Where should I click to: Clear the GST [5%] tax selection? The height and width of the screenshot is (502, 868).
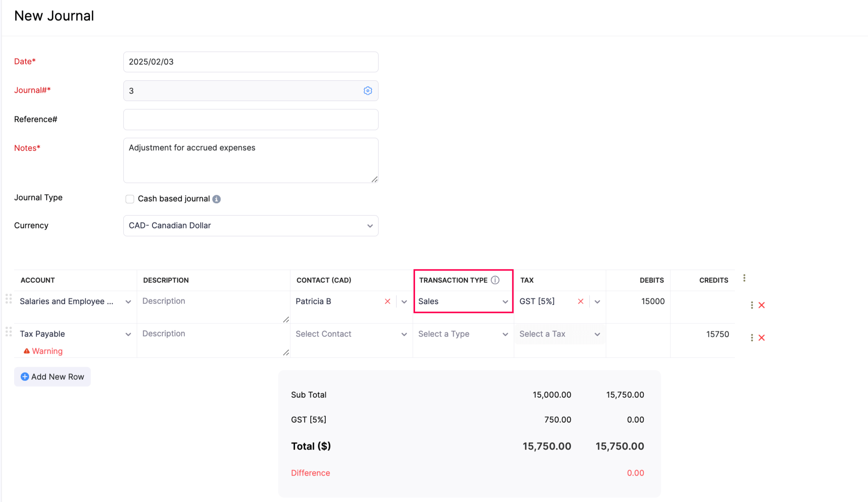tap(581, 302)
